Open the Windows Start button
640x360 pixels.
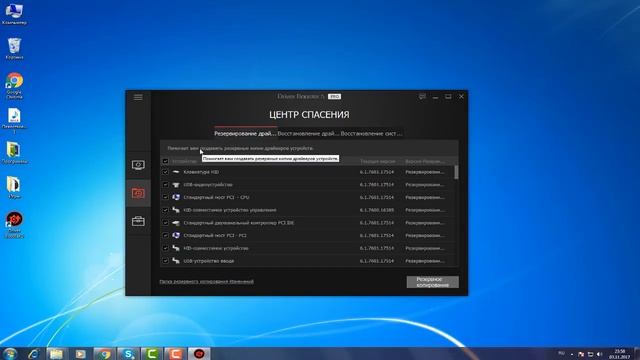pyautogui.click(x=10, y=353)
